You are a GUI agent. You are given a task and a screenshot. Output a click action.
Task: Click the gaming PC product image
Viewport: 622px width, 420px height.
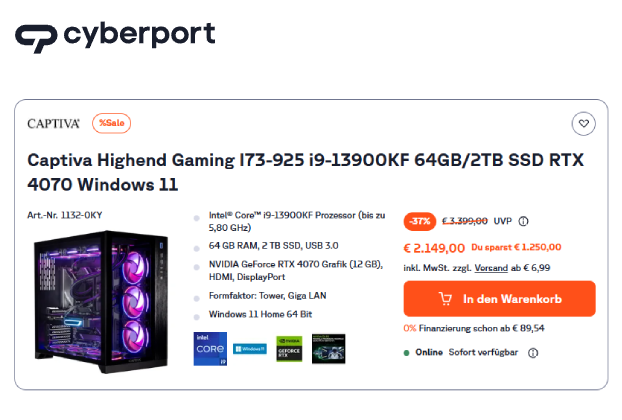click(102, 302)
